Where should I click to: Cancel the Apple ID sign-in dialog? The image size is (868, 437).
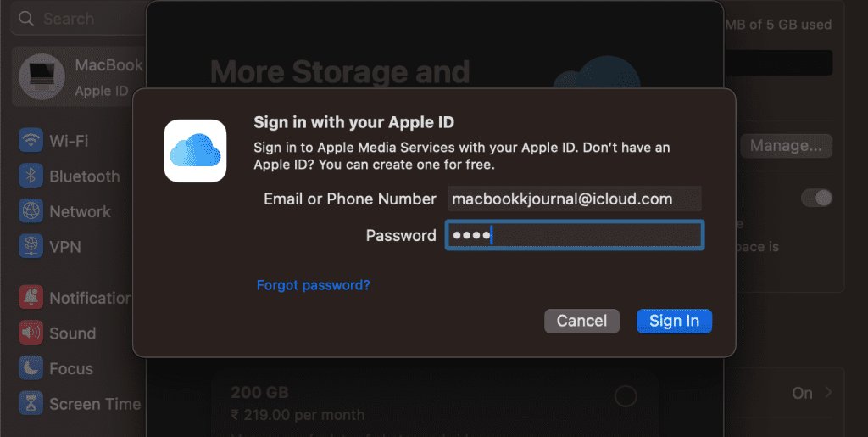[x=581, y=322]
